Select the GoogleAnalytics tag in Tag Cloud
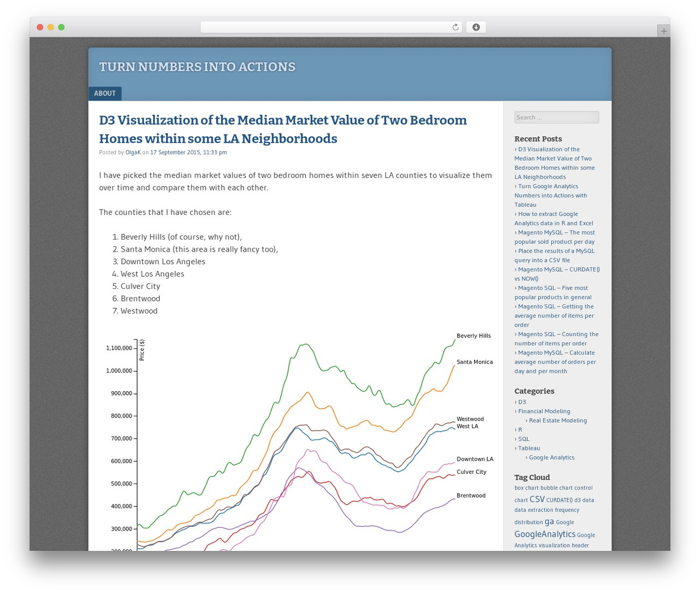Viewport: 700px width, 593px height. 545,534
